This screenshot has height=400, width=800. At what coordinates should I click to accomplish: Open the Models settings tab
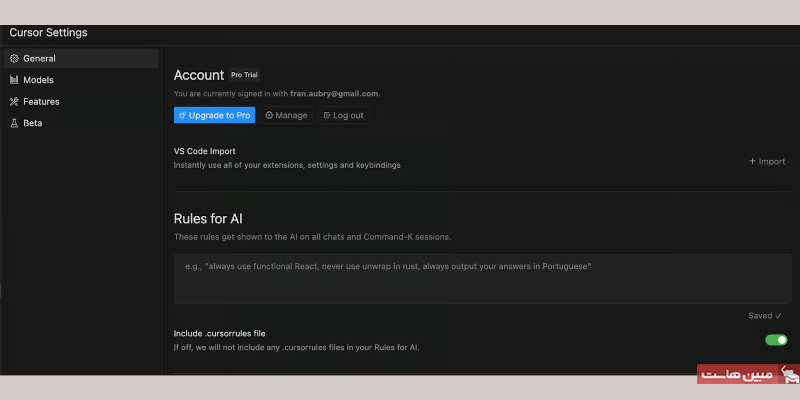tap(81, 80)
